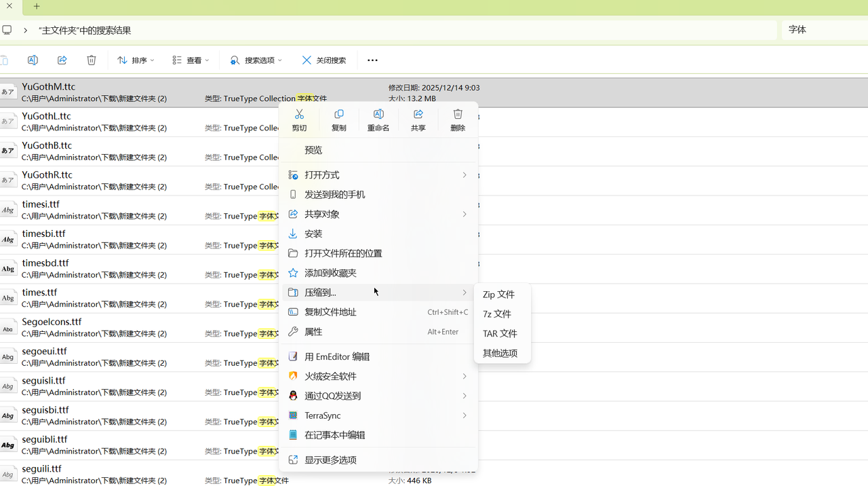Select TAR 文件 in compress submenu
868x486 pixels.
(502, 334)
